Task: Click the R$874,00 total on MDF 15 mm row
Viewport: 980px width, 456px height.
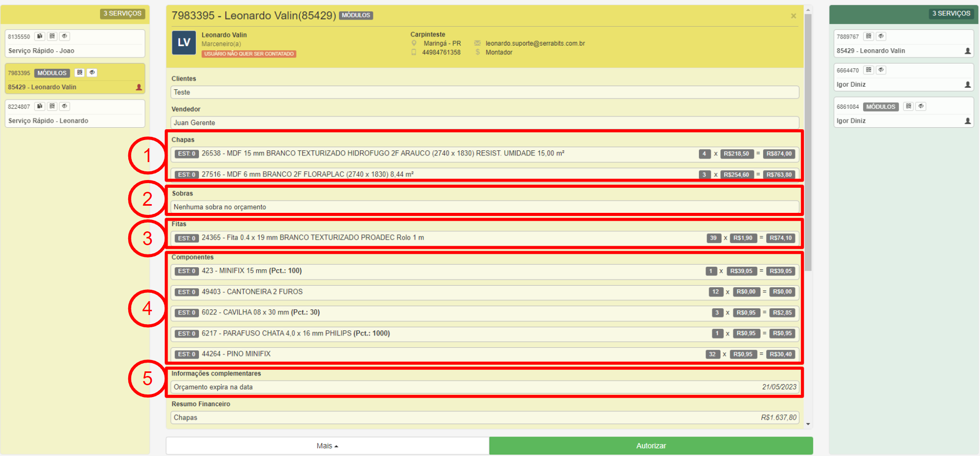Action: (779, 154)
